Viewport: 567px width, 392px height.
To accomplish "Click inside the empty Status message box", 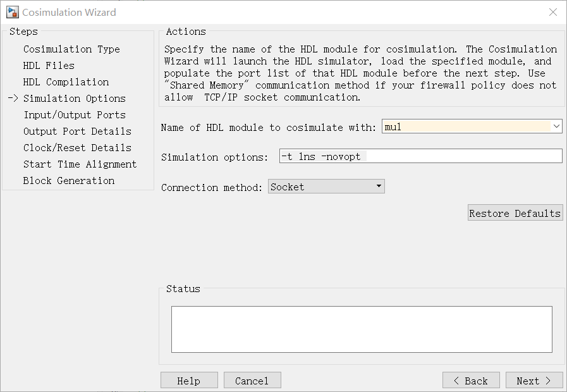I will coord(362,329).
